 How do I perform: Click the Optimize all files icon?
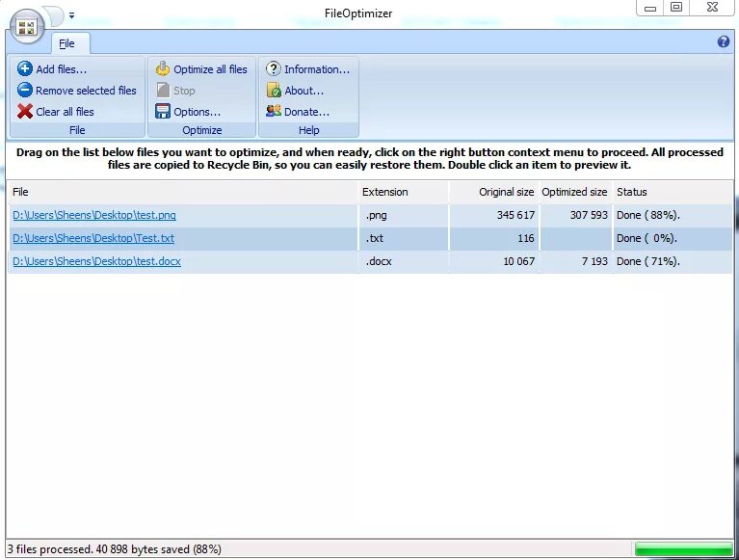coord(163,68)
